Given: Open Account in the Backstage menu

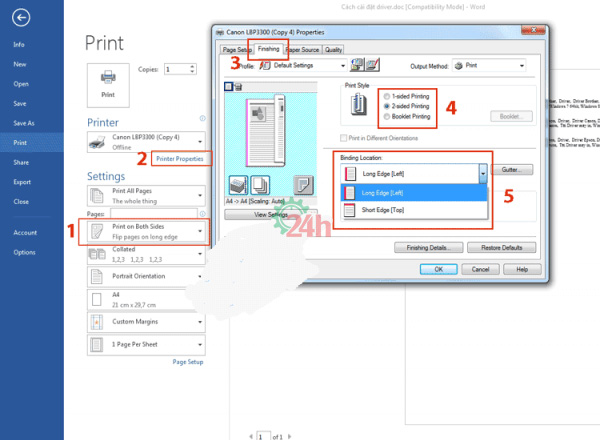Looking at the screenshot, I should tap(25, 233).
